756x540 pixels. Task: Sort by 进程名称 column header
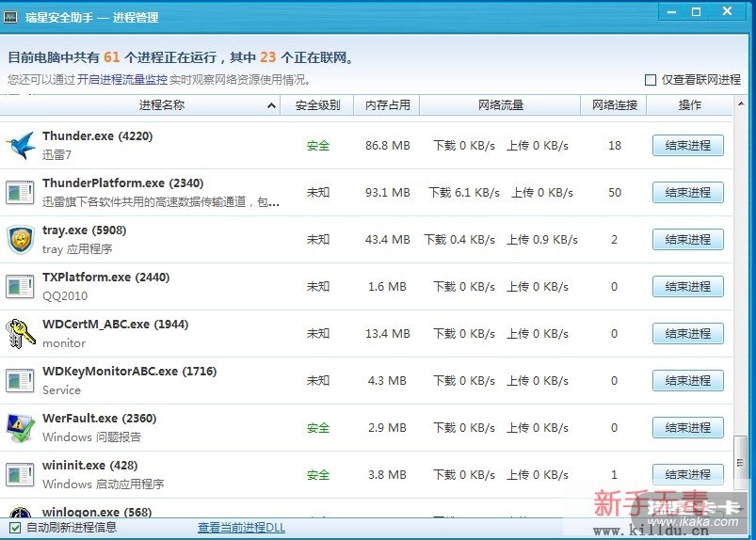140,105
